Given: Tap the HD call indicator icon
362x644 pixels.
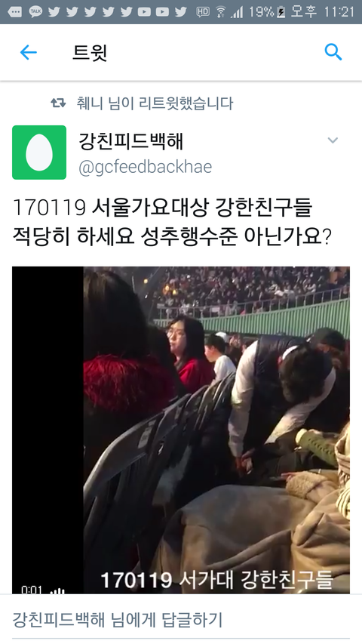Looking at the screenshot, I should [x=203, y=12].
